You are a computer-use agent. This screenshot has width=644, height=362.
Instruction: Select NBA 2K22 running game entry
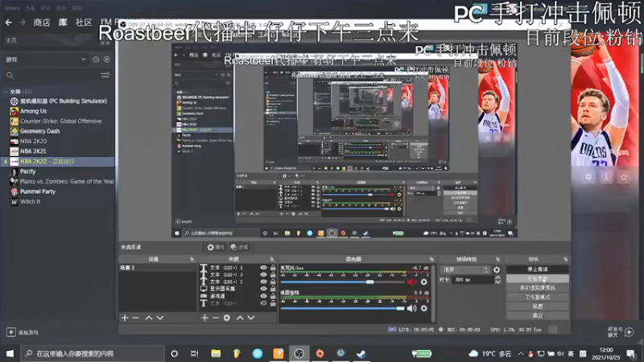[x=58, y=162]
